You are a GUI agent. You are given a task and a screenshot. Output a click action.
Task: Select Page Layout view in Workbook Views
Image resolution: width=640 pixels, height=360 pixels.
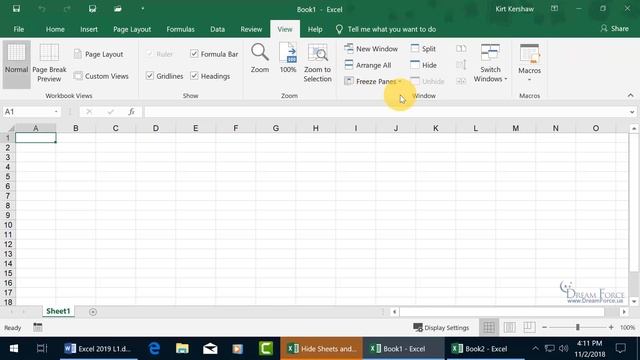98,54
